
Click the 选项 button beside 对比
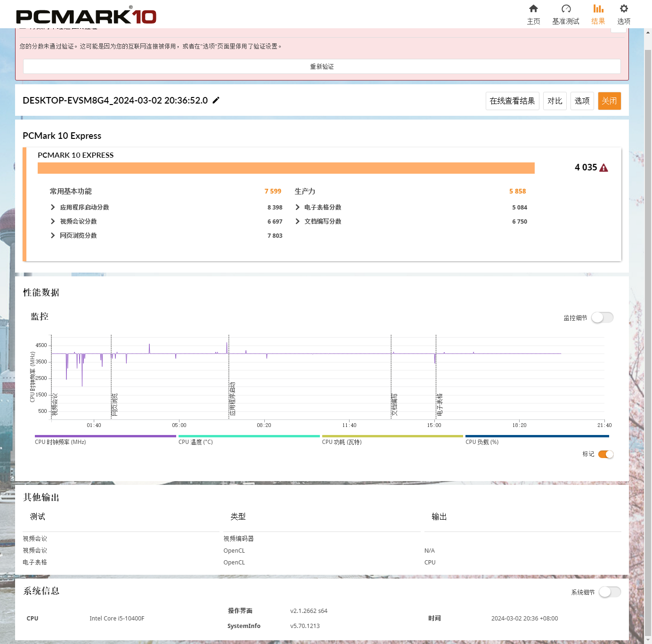tap(582, 101)
